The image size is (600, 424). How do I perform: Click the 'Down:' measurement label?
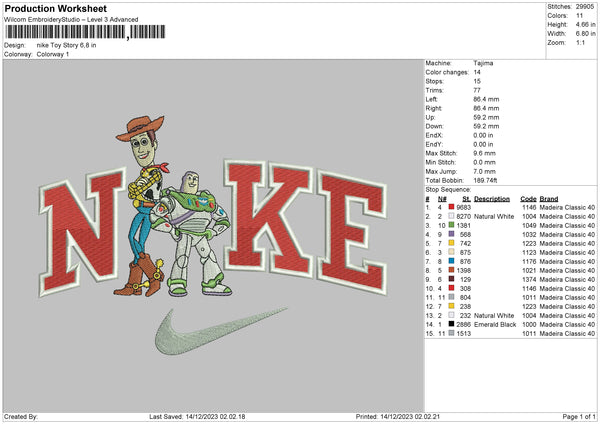click(434, 126)
